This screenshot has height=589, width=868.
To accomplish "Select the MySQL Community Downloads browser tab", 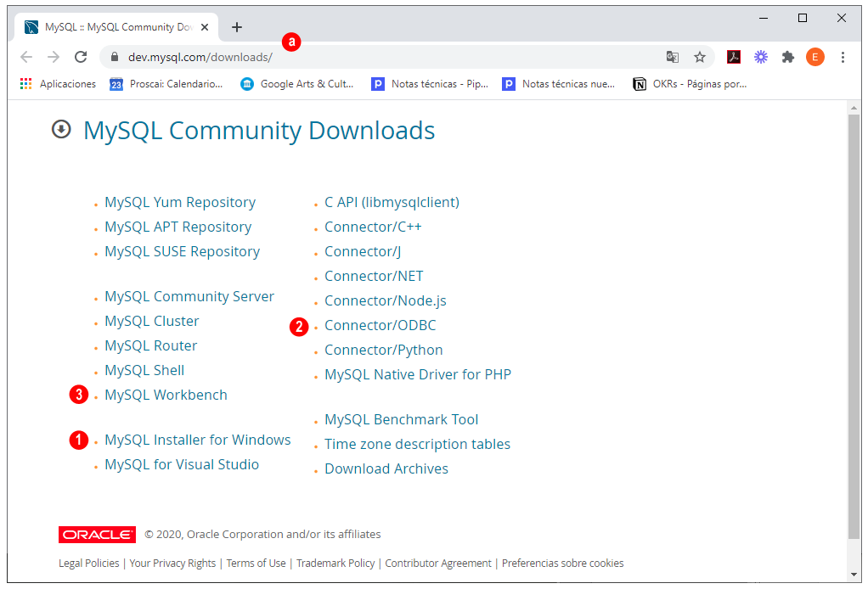I will pyautogui.click(x=116, y=27).
